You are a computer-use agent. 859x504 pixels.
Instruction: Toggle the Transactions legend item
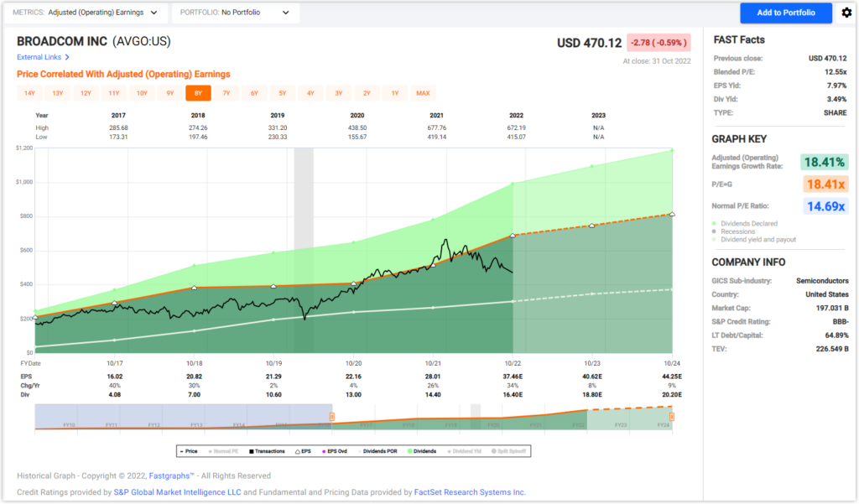pyautogui.click(x=267, y=451)
